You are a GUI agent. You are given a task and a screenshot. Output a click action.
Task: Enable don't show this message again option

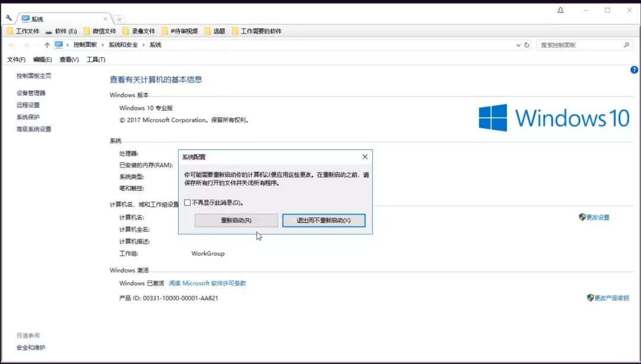(x=187, y=202)
